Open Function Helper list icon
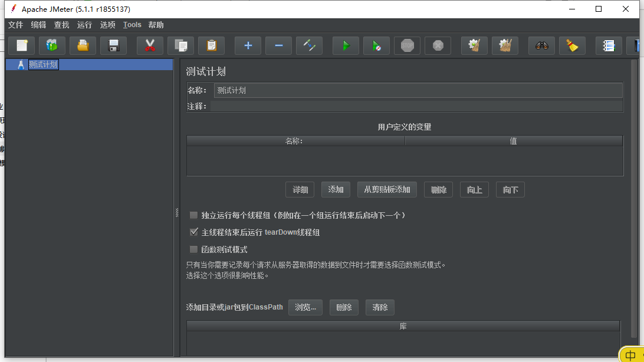644x362 pixels. 608,45
